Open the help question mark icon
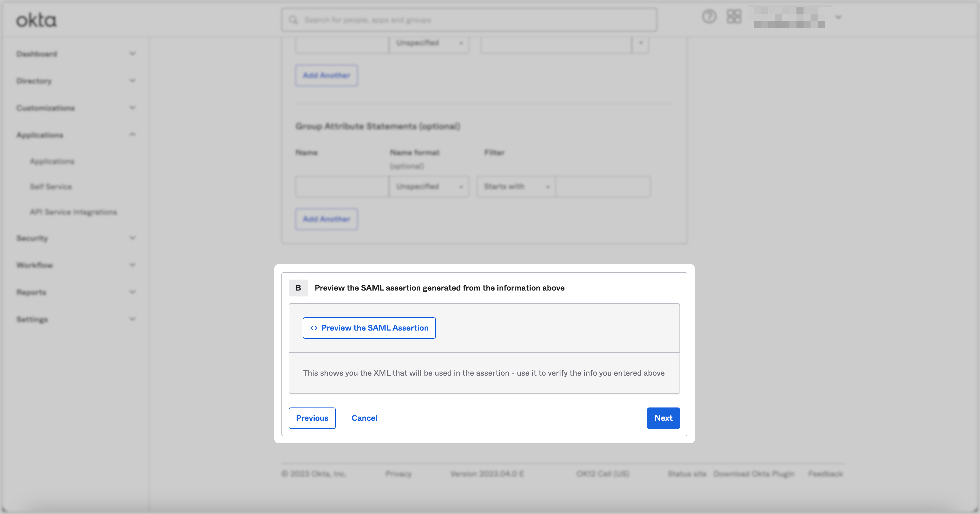 pyautogui.click(x=709, y=17)
